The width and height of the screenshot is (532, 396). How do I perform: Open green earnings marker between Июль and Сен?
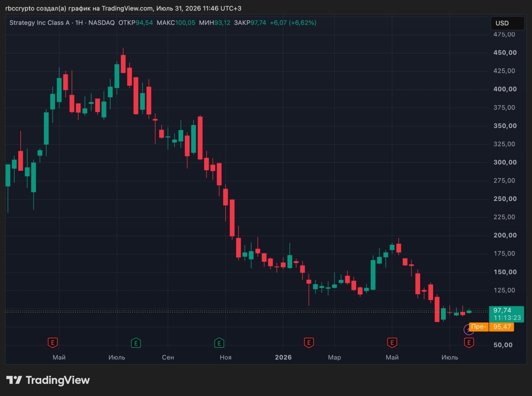135,343
